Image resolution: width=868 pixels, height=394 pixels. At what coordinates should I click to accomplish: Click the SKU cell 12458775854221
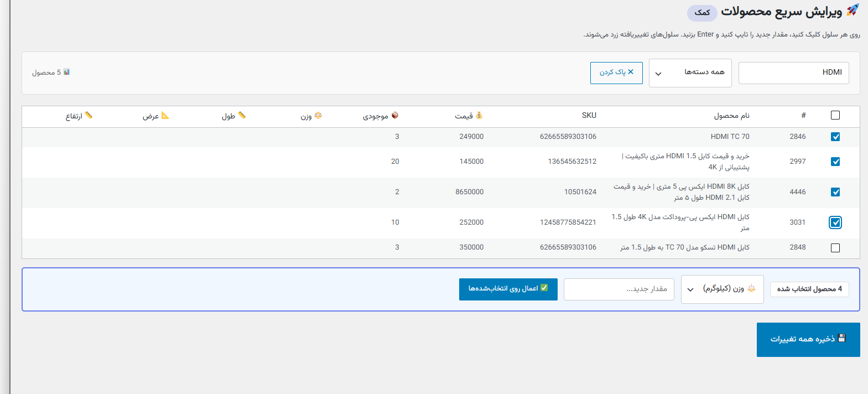click(x=568, y=222)
